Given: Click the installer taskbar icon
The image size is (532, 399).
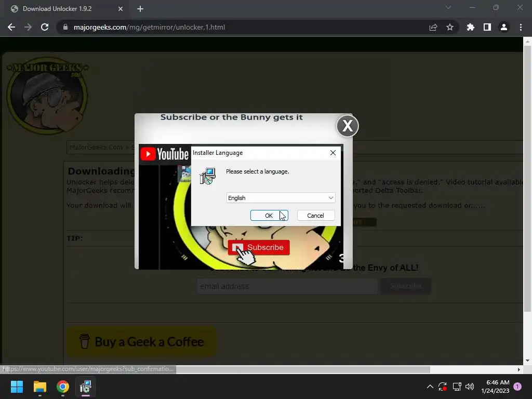Looking at the screenshot, I should click(x=86, y=387).
